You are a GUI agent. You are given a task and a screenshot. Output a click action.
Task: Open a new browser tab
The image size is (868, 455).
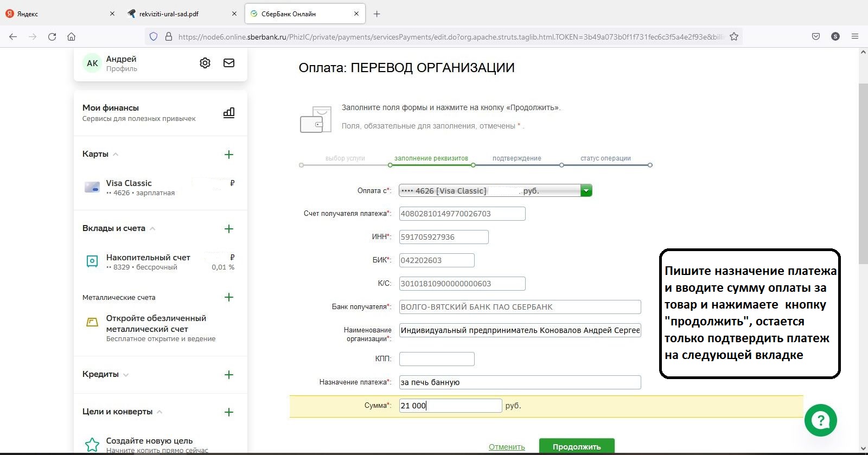coord(377,14)
